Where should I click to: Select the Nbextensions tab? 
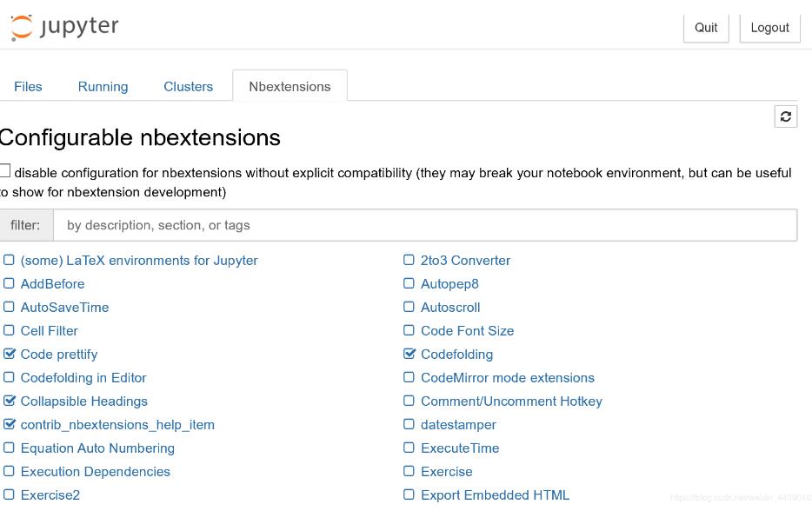click(x=290, y=86)
